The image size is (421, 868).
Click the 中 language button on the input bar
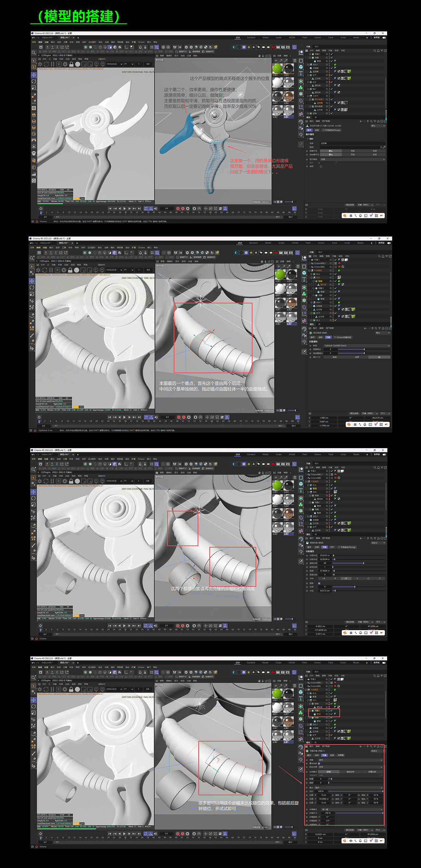351,841
